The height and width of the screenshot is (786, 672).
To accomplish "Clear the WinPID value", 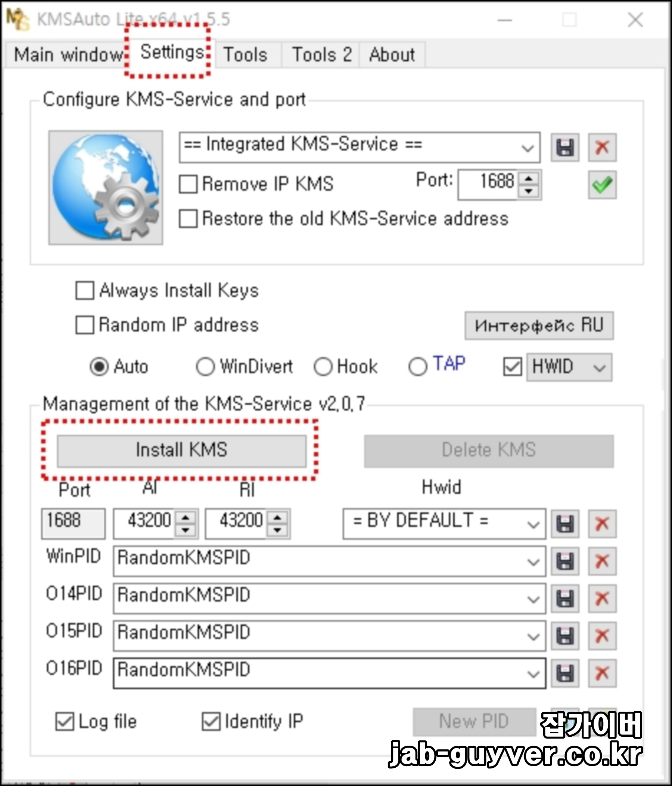I will 602,561.
